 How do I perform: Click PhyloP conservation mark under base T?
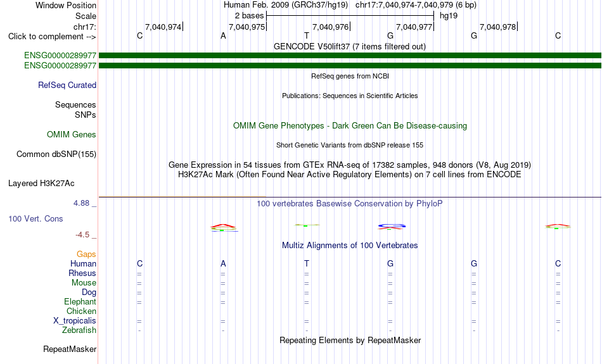pos(307,225)
